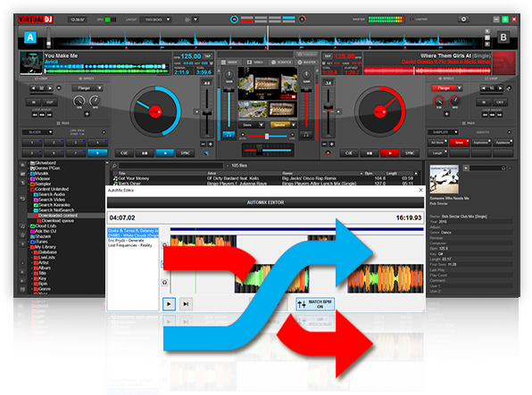Open settings with the gear icon in the top bar
This screenshot has height=395, width=532.
click(x=463, y=20)
